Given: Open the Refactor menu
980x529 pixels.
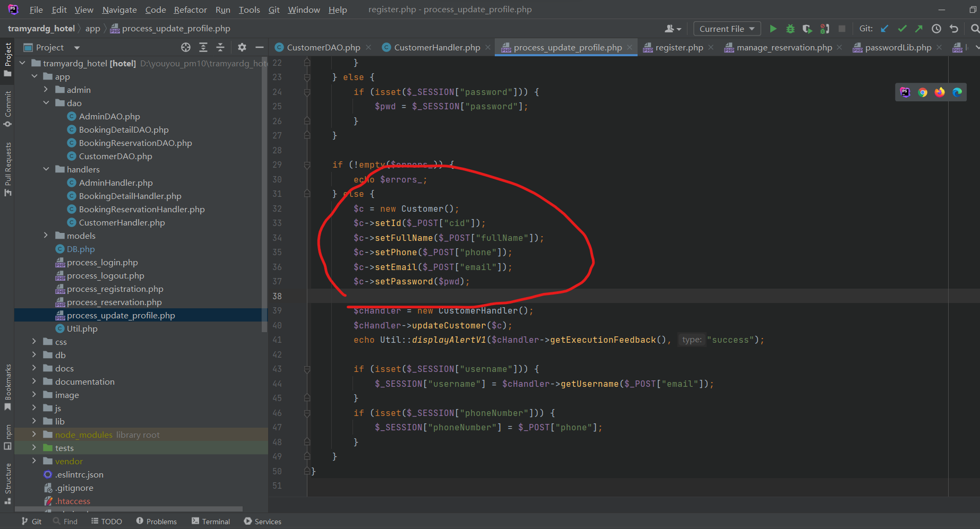Looking at the screenshot, I should coord(190,10).
